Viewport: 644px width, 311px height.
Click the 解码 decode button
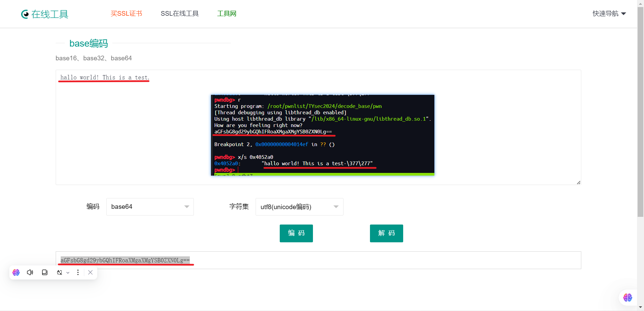point(386,233)
